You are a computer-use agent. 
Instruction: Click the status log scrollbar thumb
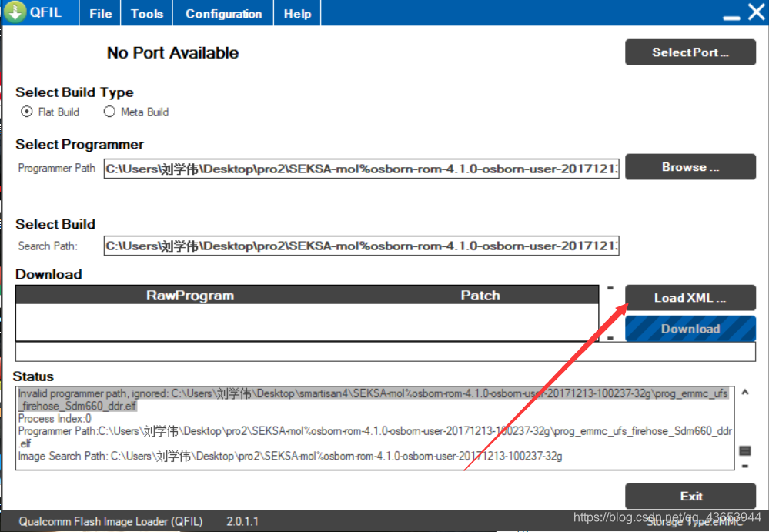click(745, 450)
